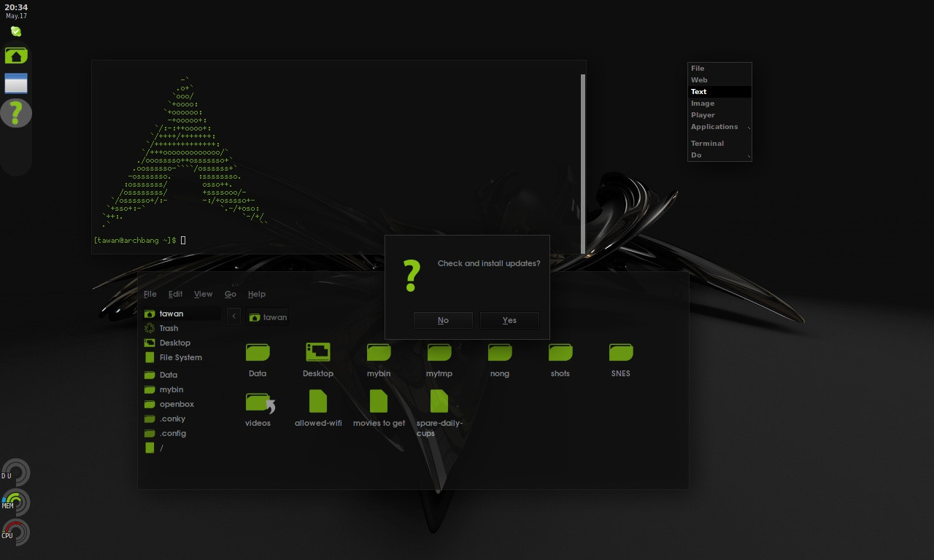
Task: Select Web in the desktop menu
Action: pyautogui.click(x=719, y=80)
